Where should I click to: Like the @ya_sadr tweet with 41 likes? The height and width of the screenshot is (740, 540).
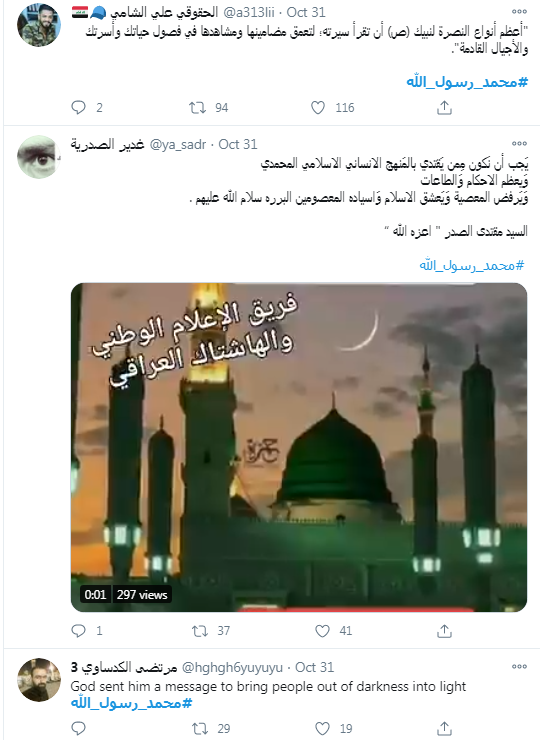pyautogui.click(x=322, y=631)
